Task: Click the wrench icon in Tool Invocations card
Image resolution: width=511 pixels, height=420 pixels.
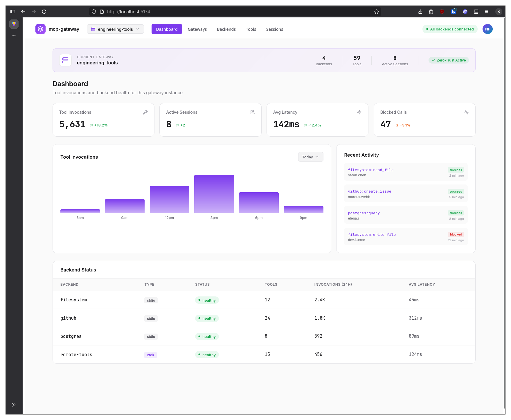Action: 145,112
